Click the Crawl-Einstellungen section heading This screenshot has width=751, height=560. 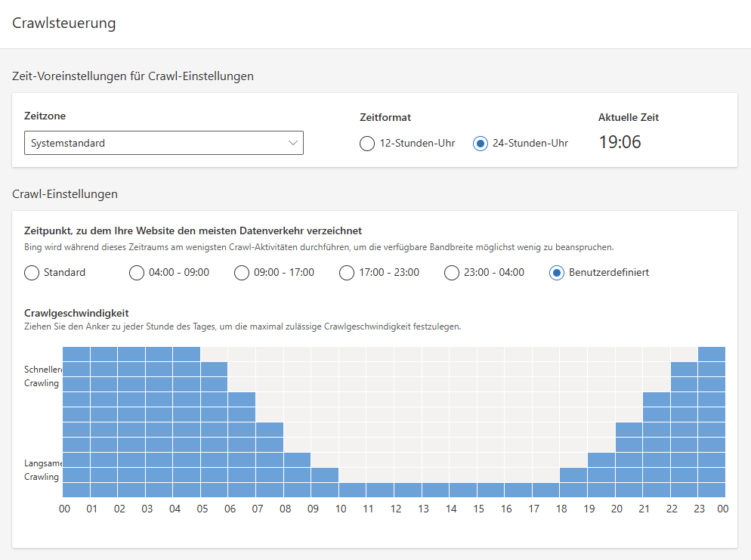tap(65, 194)
